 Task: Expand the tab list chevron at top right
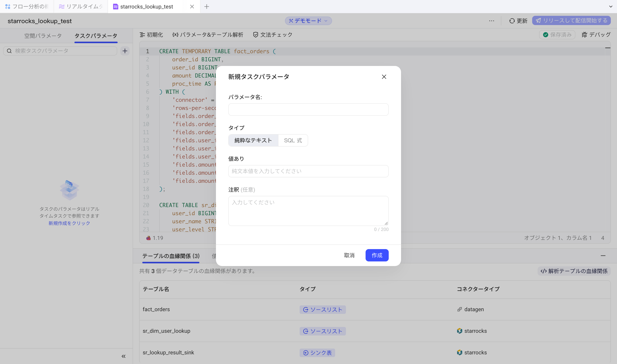coord(611,7)
